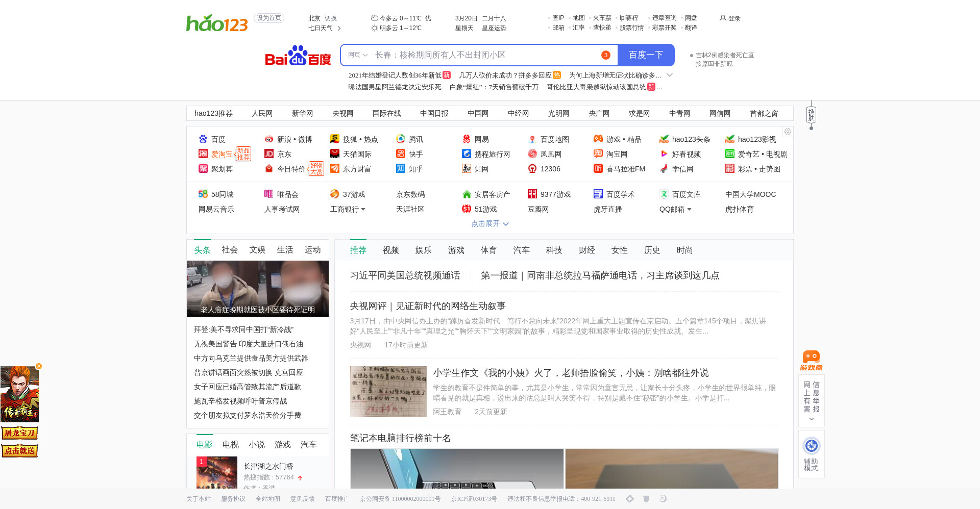This screenshot has width=980, height=509.
Task: Open 吉林2例感染者死亡 side news
Action: point(725,59)
